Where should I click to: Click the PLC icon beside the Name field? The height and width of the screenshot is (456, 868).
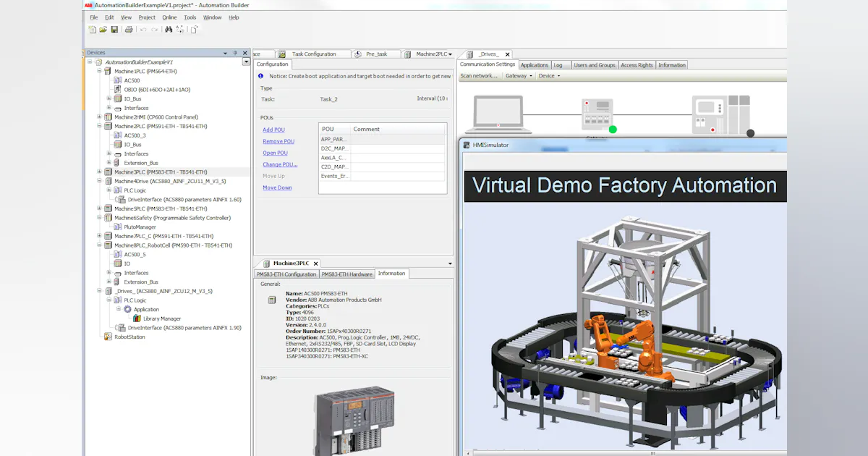272,300
